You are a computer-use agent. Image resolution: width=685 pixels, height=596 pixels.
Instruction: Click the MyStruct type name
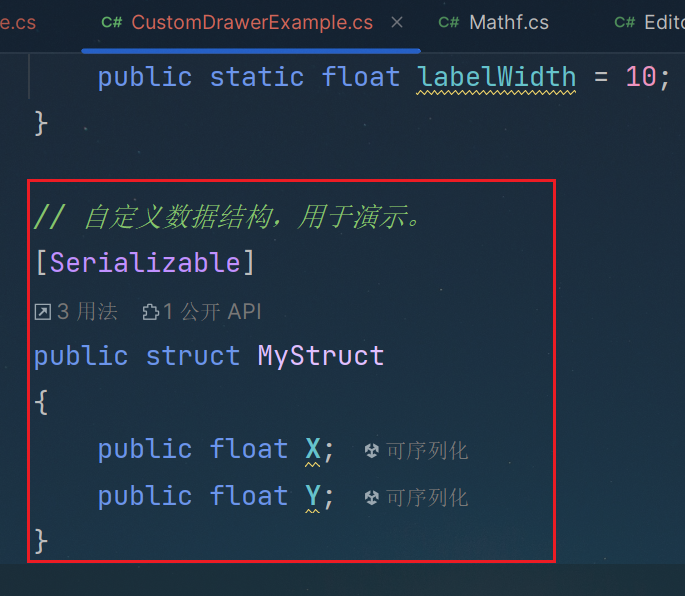321,356
